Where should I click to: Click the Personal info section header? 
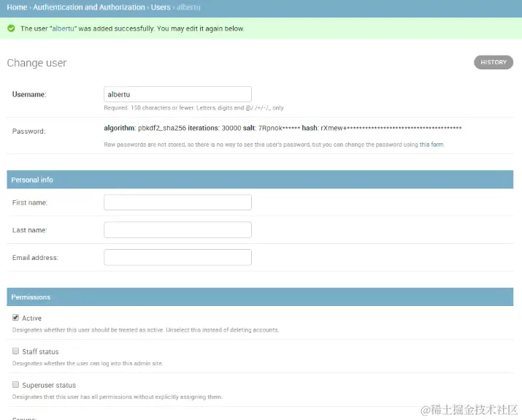[260, 180]
